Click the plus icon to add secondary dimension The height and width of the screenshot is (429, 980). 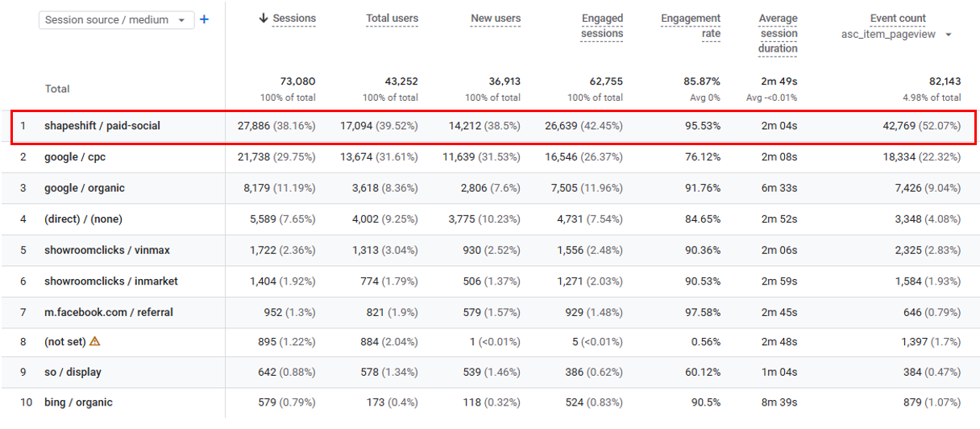(204, 19)
